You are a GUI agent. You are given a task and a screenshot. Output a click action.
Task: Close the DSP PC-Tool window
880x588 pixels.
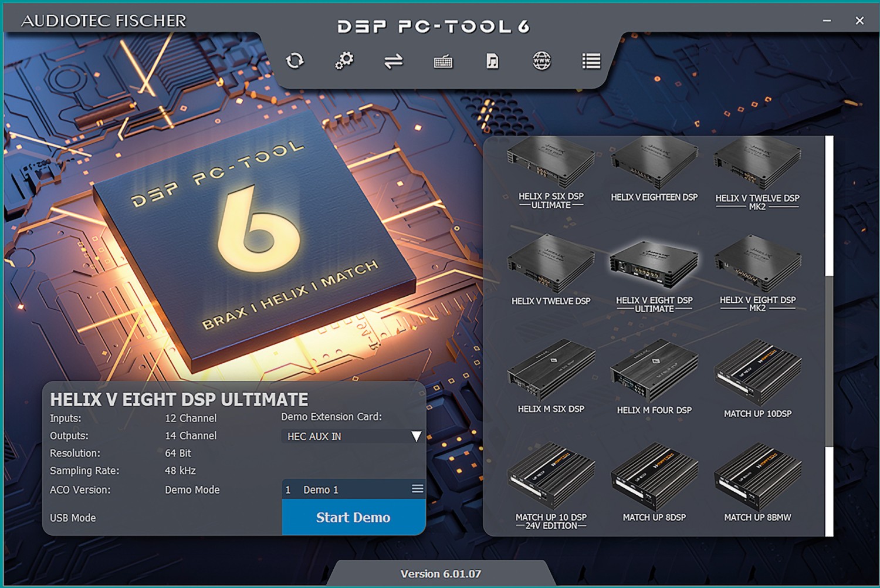tap(859, 21)
